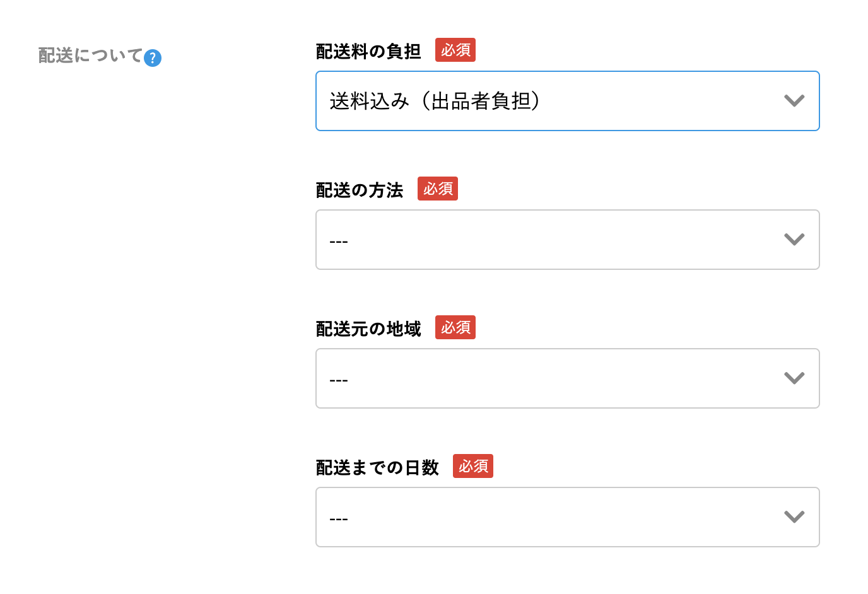Viewport: 868px width, 594px height.
Task: Click the 配送までの日数 field label
Action: [377, 467]
